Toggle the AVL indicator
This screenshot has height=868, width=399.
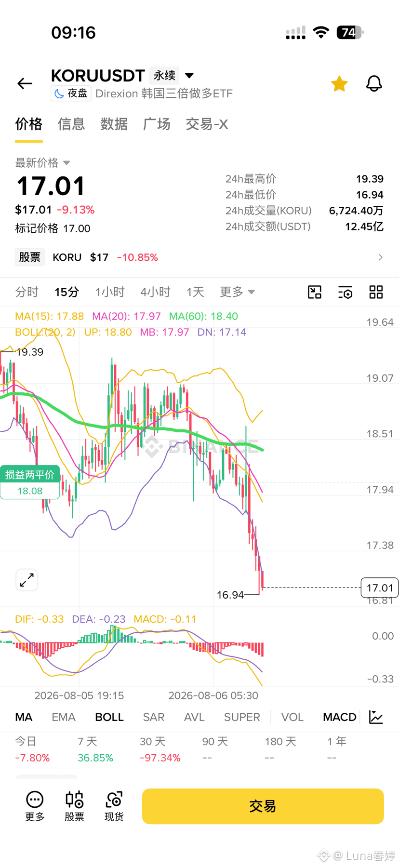point(194,717)
